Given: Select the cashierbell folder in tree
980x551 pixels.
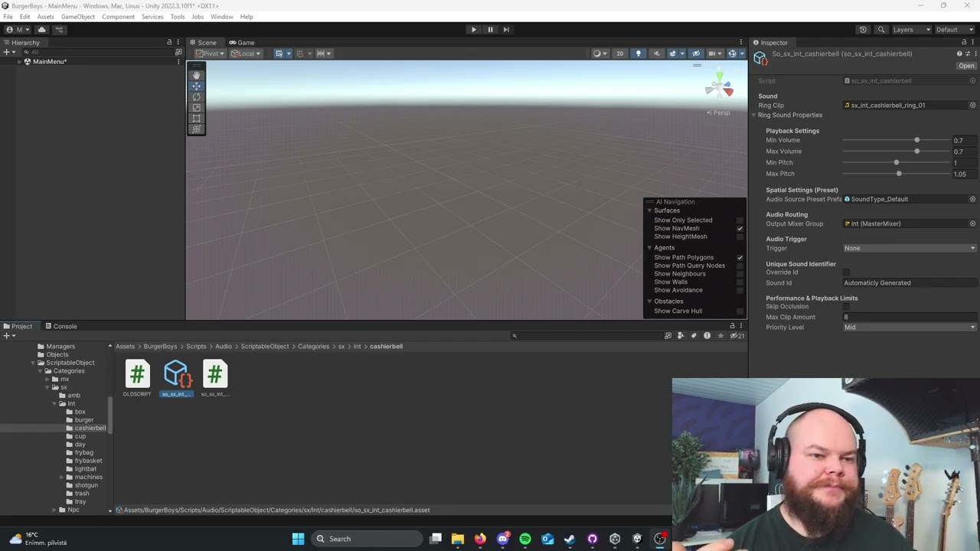Looking at the screenshot, I should tap(90, 429).
